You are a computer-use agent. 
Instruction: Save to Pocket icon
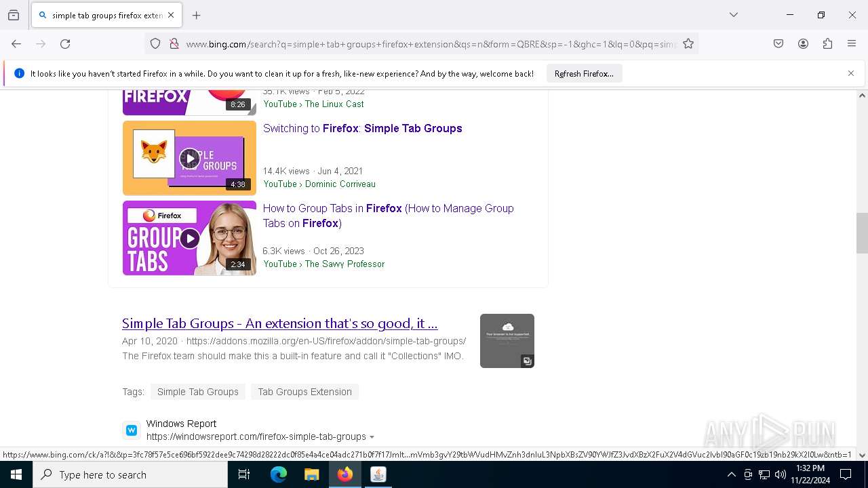(778, 44)
